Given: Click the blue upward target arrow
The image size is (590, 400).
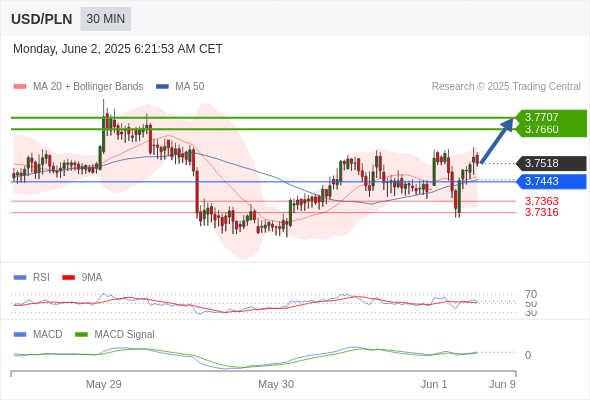Looking at the screenshot, I should coord(497,141).
